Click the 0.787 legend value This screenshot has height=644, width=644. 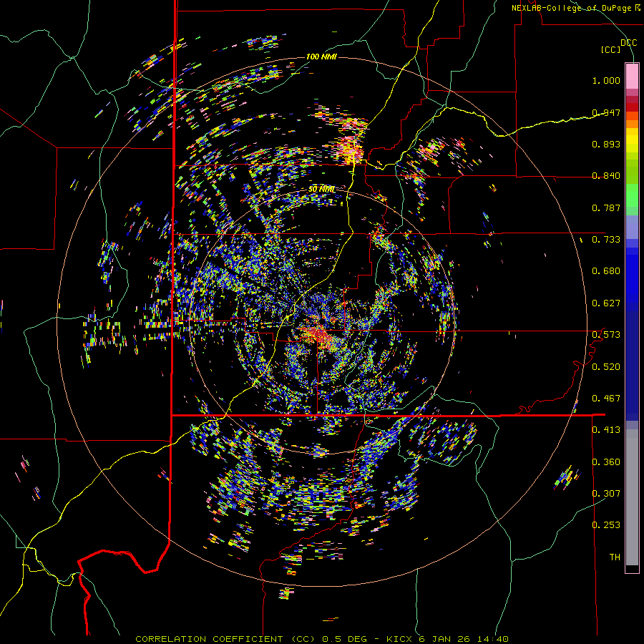click(x=606, y=208)
